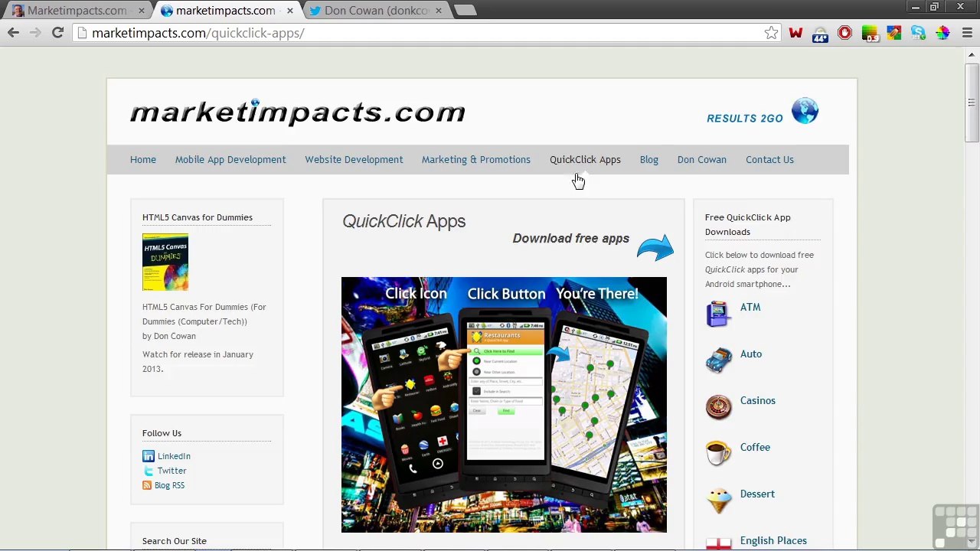Screen dimensions: 980x551
Task: Click the Twitter bird icon
Action: [148, 471]
